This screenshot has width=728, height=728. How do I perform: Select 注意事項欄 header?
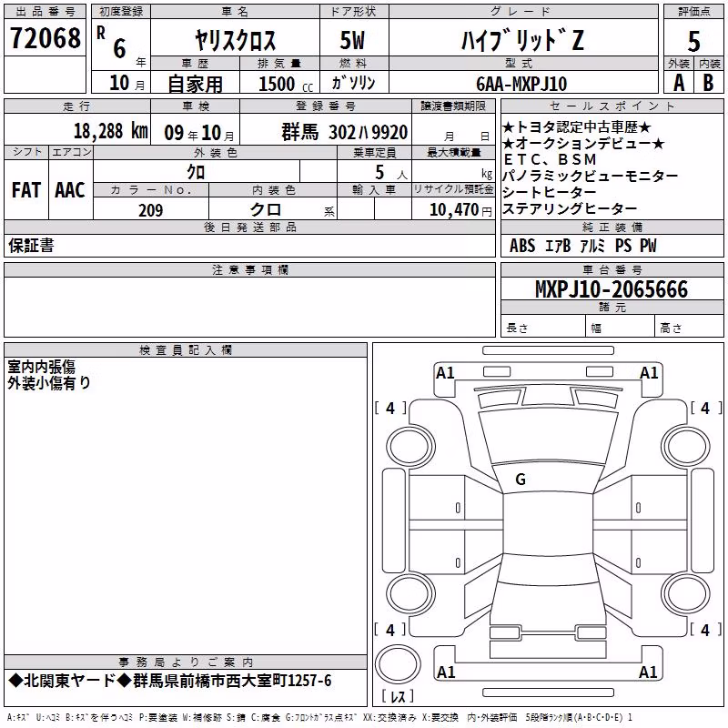[x=249, y=269]
